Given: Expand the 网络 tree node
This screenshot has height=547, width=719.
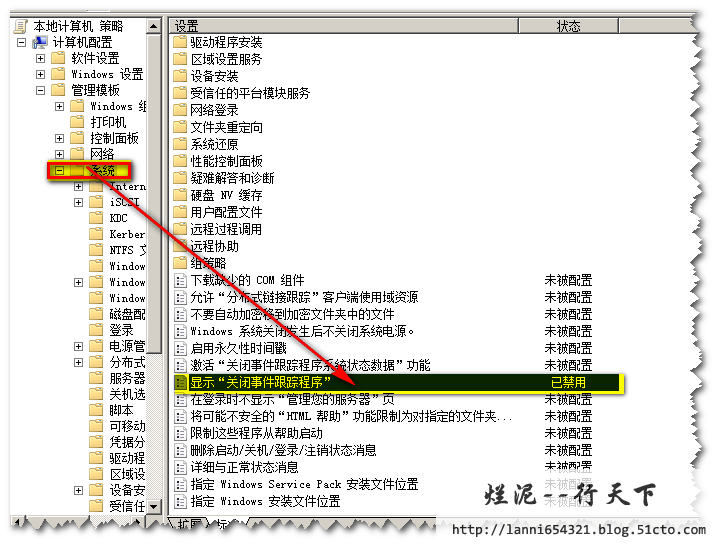Looking at the screenshot, I should pyautogui.click(x=59, y=154).
